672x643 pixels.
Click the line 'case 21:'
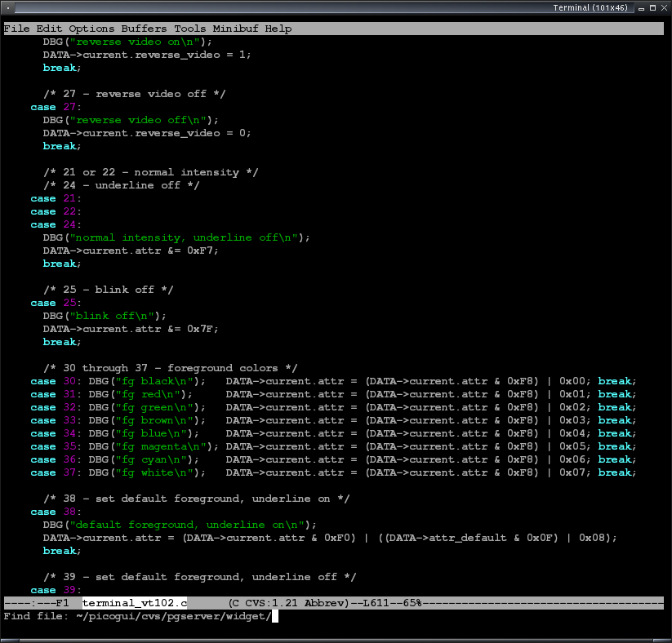56,198
